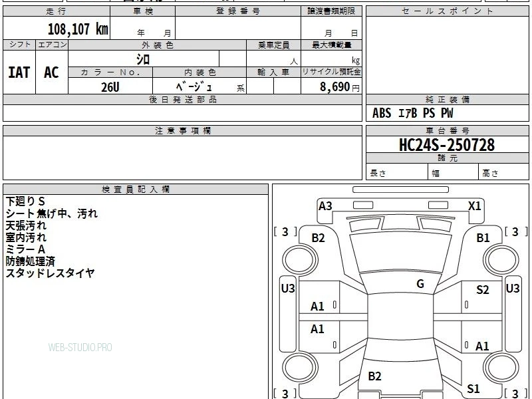
Task: Click the X1 damage mark on diagram
Action: coord(474,206)
